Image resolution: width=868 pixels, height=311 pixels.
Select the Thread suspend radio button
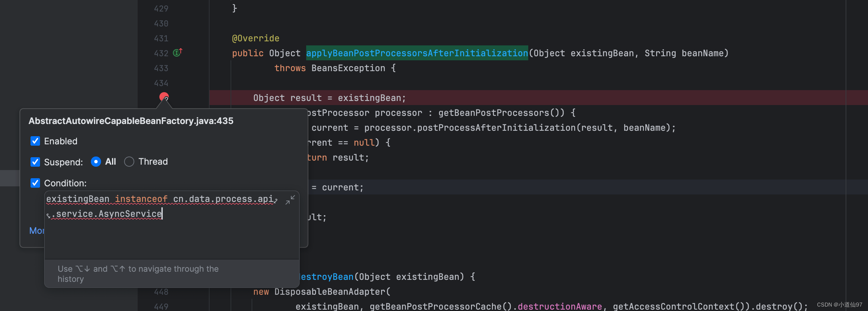point(129,162)
